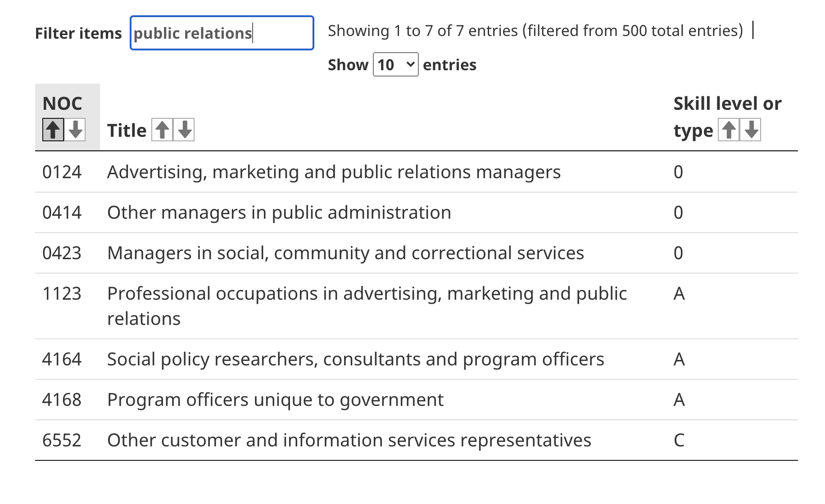Select Program officers unique to government
Image resolution: width=825 pixels, height=504 pixels.
276,400
